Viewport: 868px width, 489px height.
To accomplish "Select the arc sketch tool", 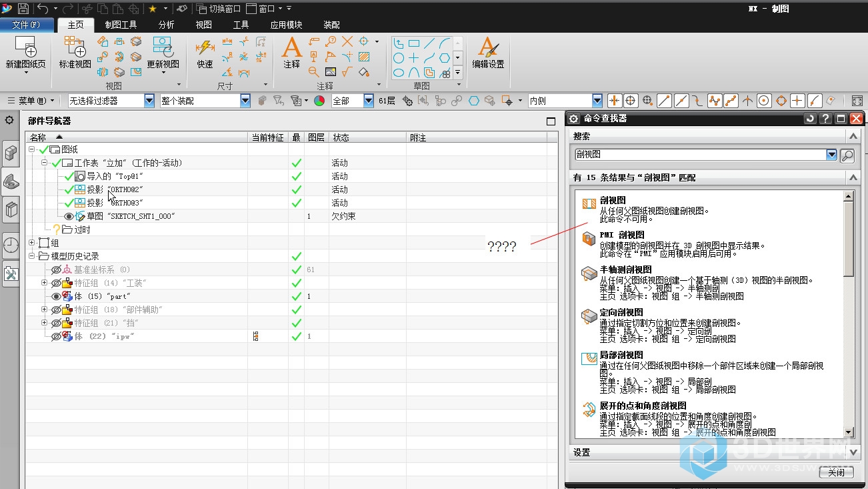I will (x=445, y=43).
